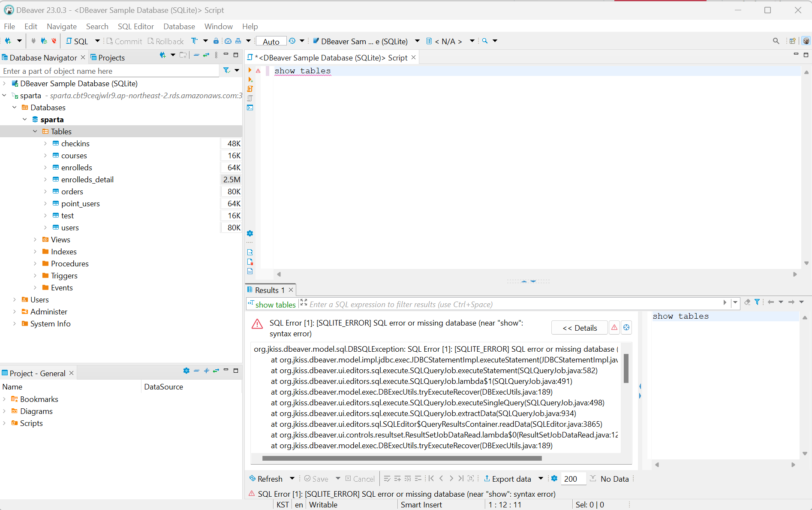Open SQL button dropdown arrow
The width and height of the screenshot is (812, 510).
click(x=97, y=41)
